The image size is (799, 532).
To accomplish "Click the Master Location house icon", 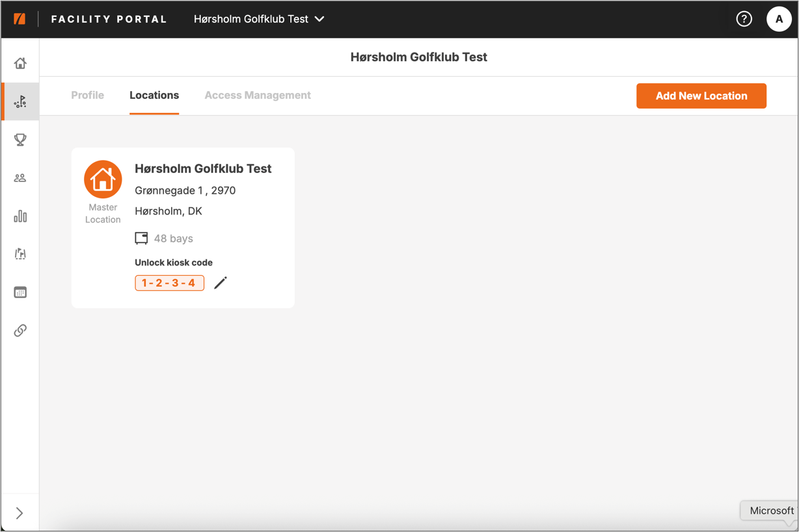I will (103, 179).
